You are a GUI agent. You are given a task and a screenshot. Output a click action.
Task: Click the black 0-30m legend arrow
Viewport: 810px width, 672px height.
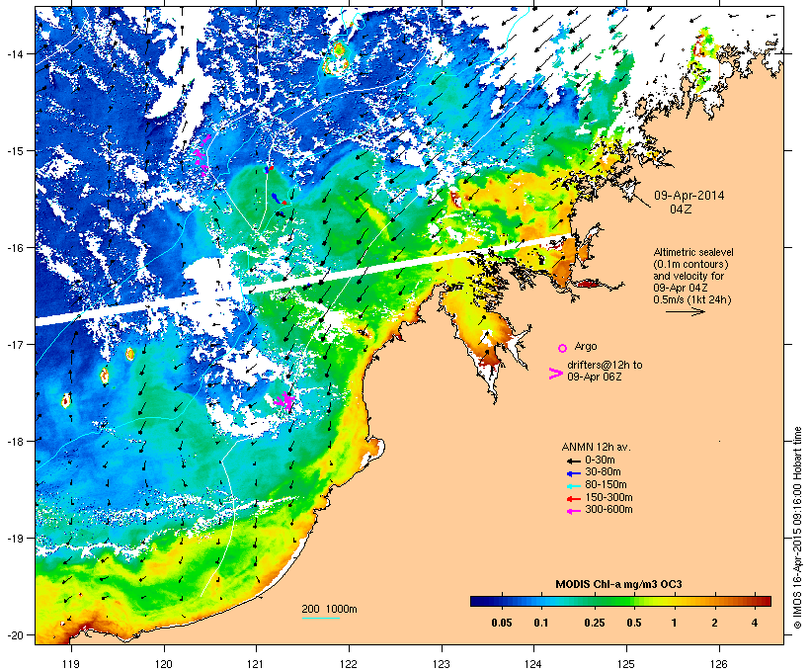[573, 461]
